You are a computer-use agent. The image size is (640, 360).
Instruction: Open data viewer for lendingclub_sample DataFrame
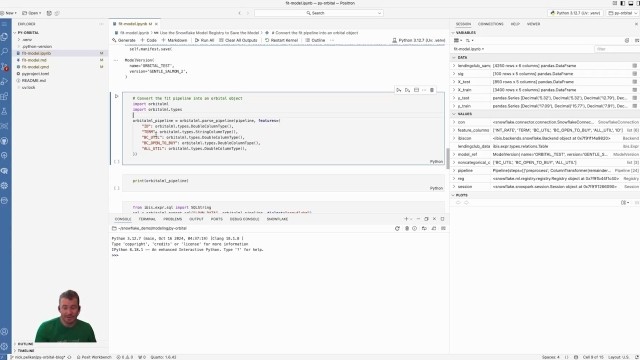click(635, 66)
